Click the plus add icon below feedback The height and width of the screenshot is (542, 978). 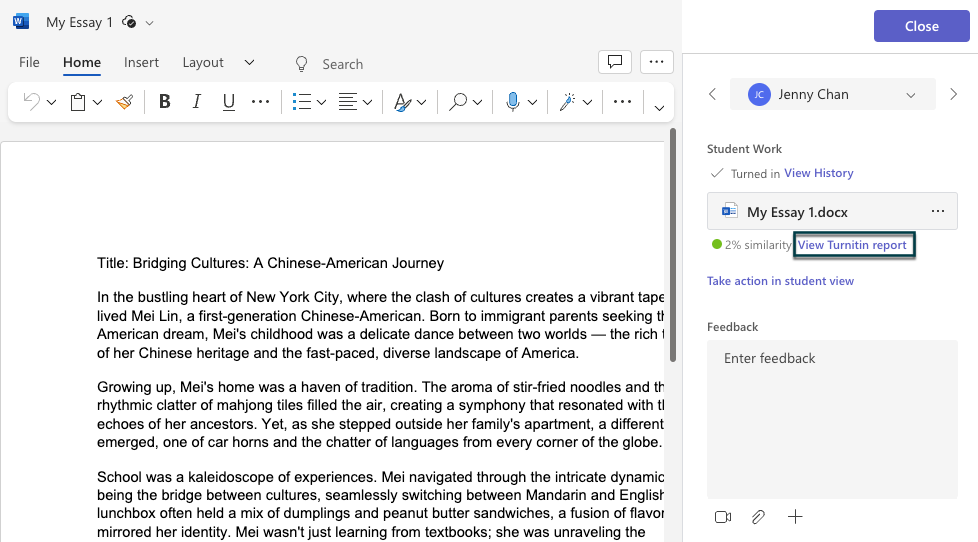point(795,516)
